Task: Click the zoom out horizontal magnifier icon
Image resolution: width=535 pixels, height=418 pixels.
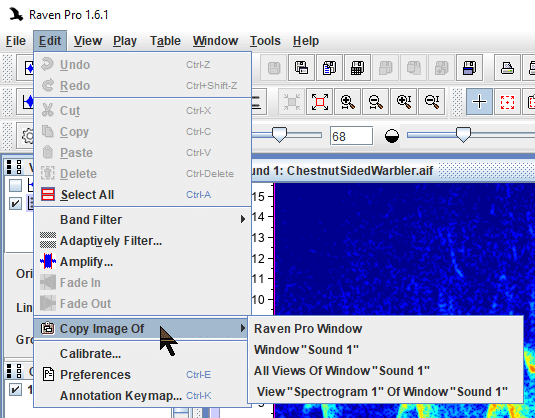Action: pyautogui.click(x=376, y=102)
